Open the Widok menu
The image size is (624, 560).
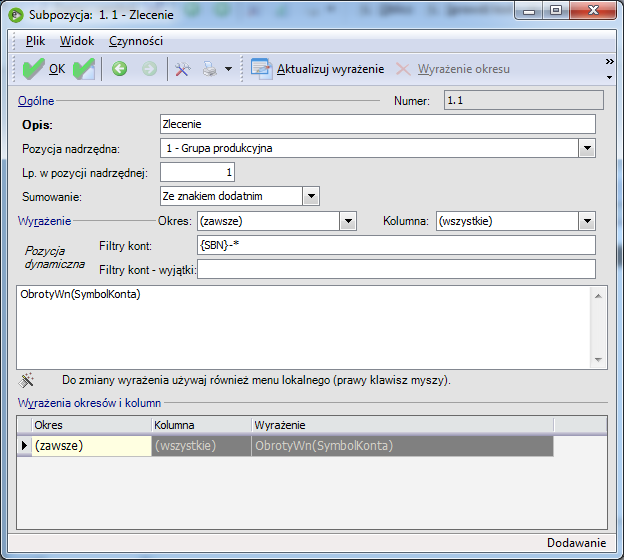[x=77, y=41]
